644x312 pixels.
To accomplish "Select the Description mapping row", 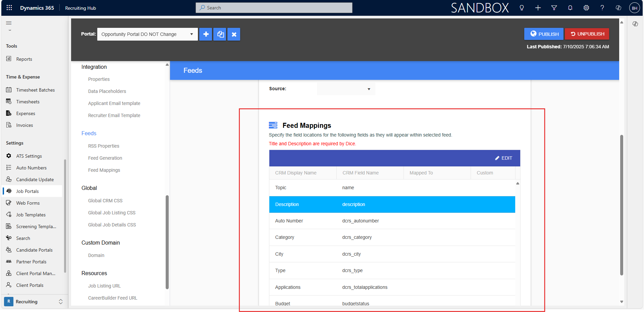I will pos(392,204).
